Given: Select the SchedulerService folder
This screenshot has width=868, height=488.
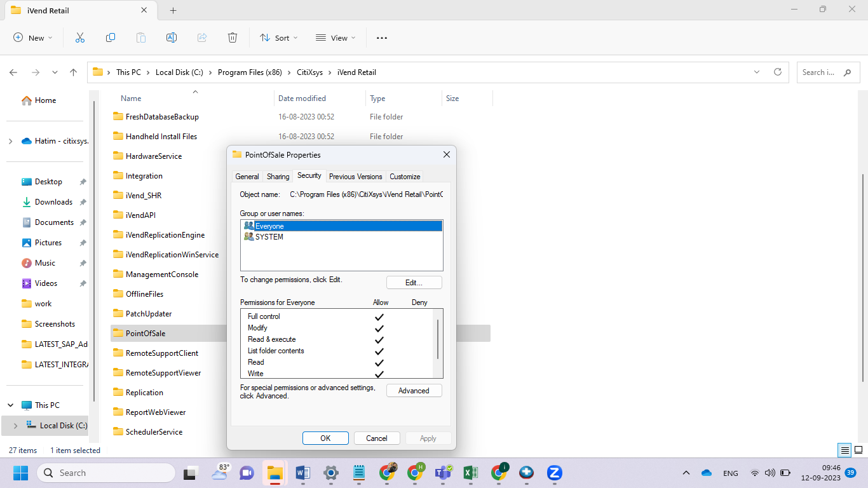Looking at the screenshot, I should pyautogui.click(x=154, y=432).
